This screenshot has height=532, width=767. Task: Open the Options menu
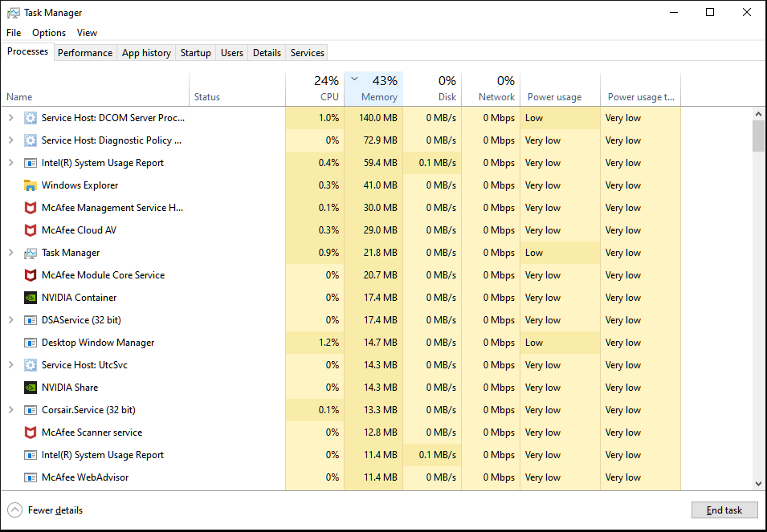tap(49, 33)
